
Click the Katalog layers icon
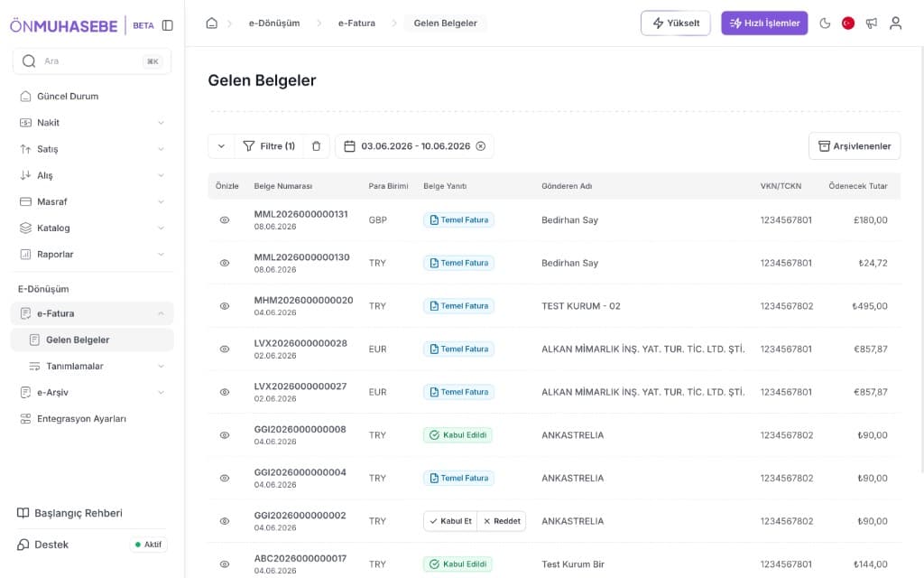click(x=25, y=228)
